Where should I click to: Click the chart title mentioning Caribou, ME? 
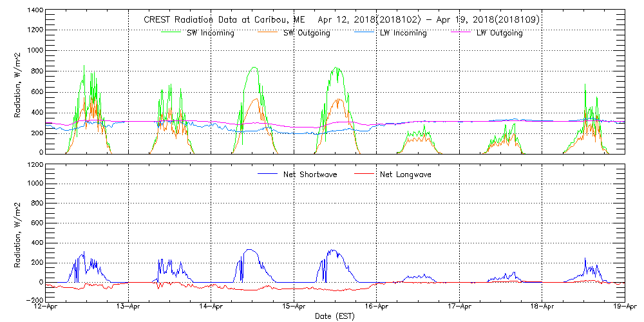click(x=341, y=20)
